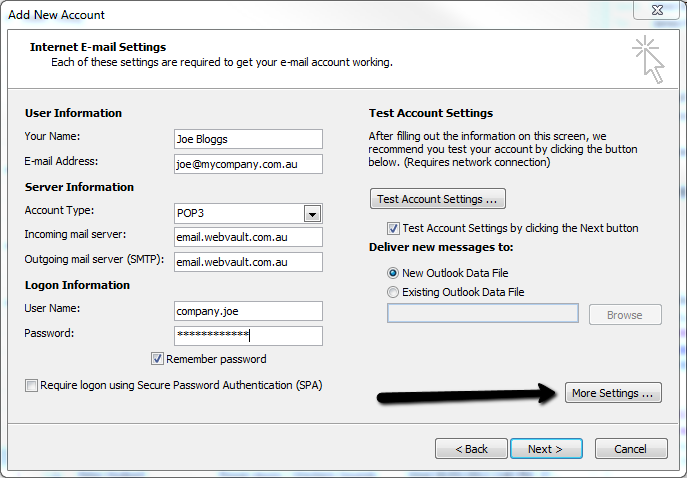Click inside the Password field

tap(248, 335)
